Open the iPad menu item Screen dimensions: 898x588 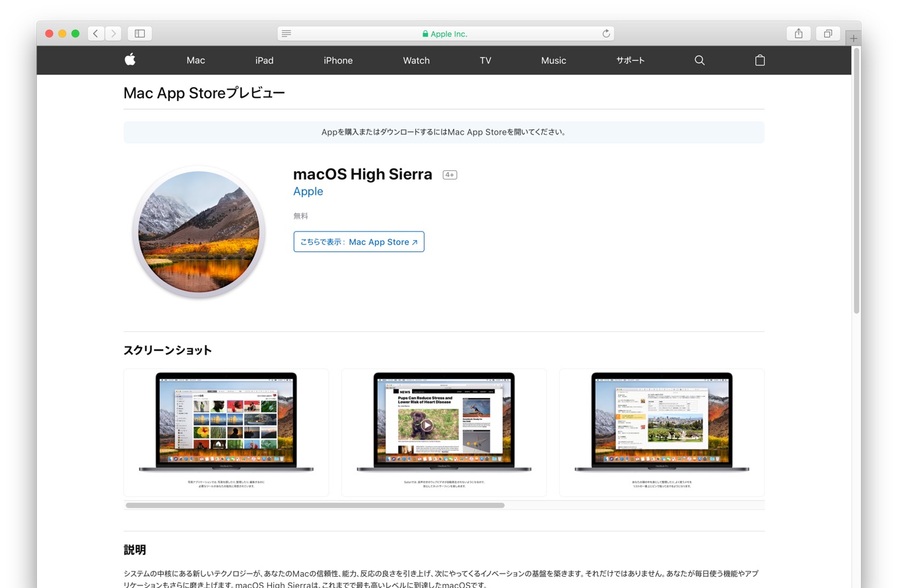tap(264, 60)
